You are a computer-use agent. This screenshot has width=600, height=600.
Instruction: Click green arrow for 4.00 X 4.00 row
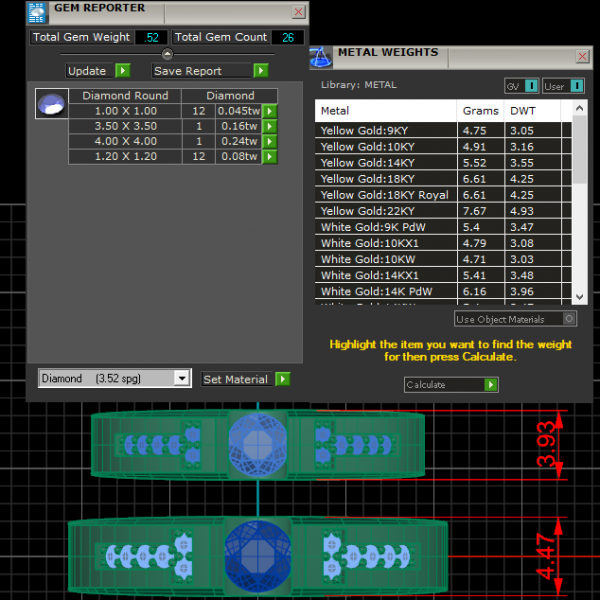tap(270, 141)
